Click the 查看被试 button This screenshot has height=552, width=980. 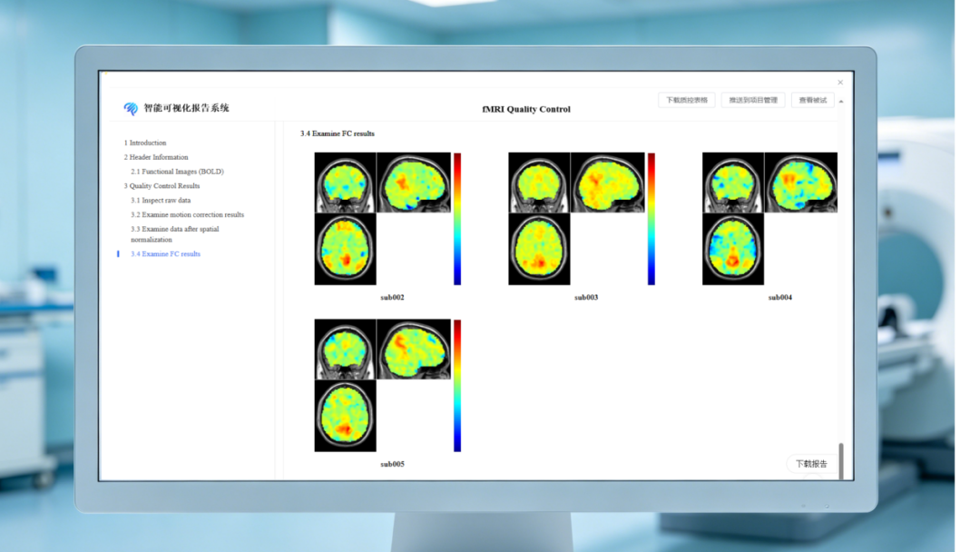tap(812, 100)
